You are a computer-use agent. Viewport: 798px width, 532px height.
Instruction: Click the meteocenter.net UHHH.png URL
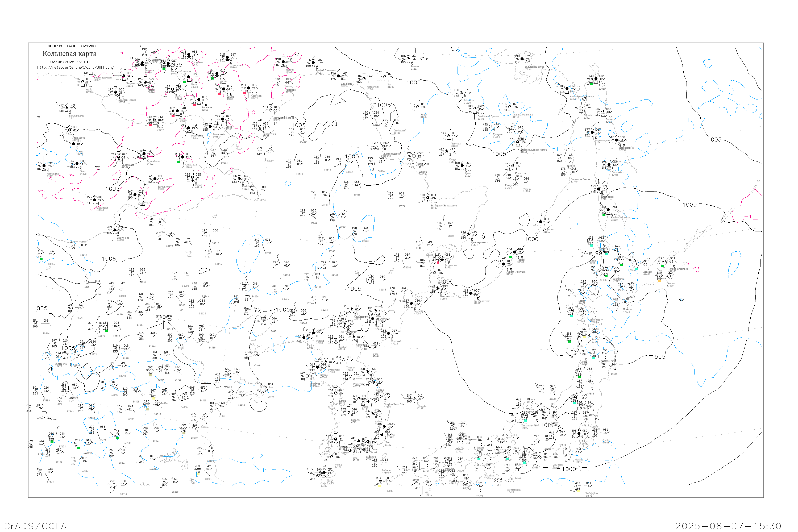75,68
